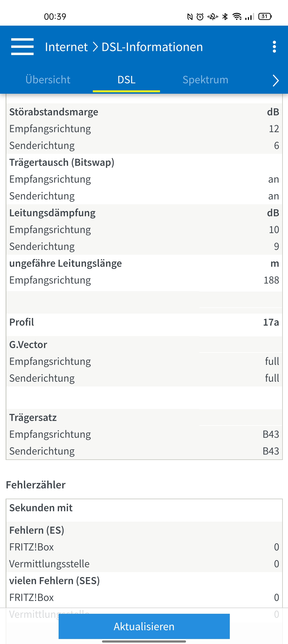Screen dimensions: 288x644
Task: Open the three-dot overflow menu
Action: pos(274,47)
